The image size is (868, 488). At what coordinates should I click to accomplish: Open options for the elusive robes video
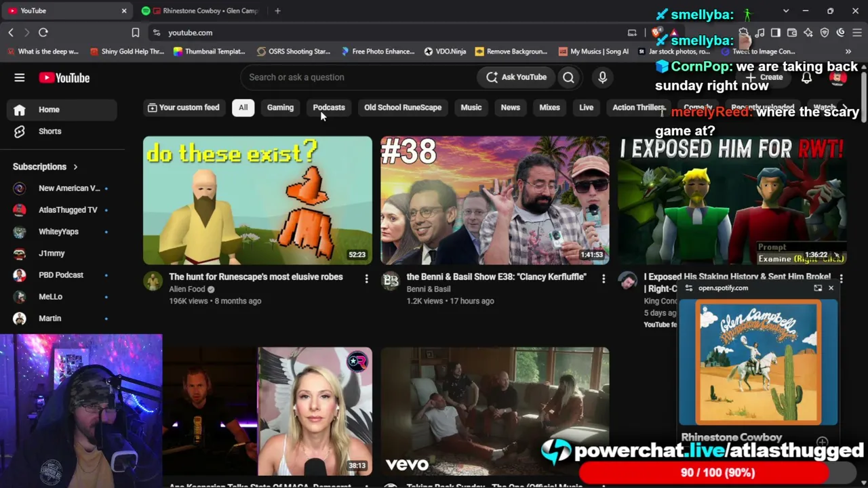point(366,279)
